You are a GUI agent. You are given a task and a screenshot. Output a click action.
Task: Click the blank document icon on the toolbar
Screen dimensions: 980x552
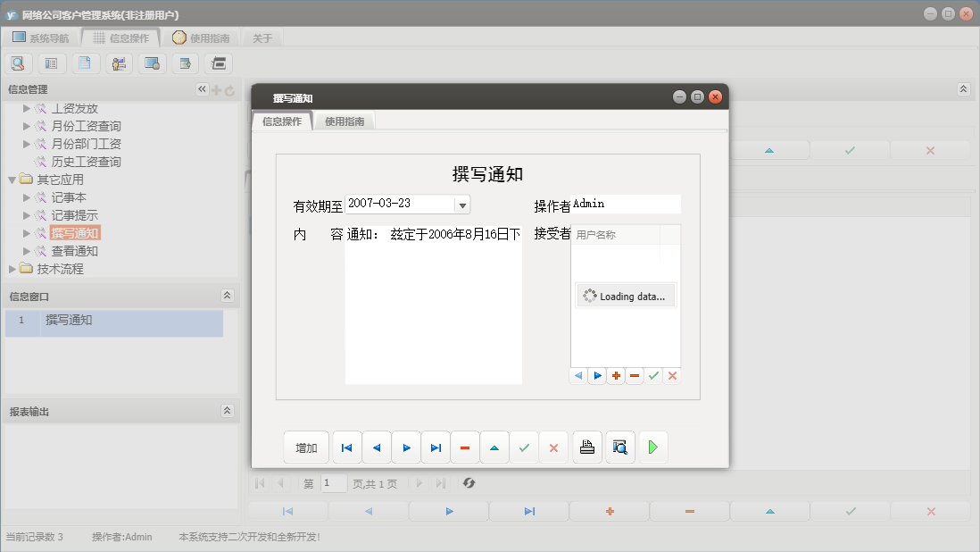tap(84, 63)
